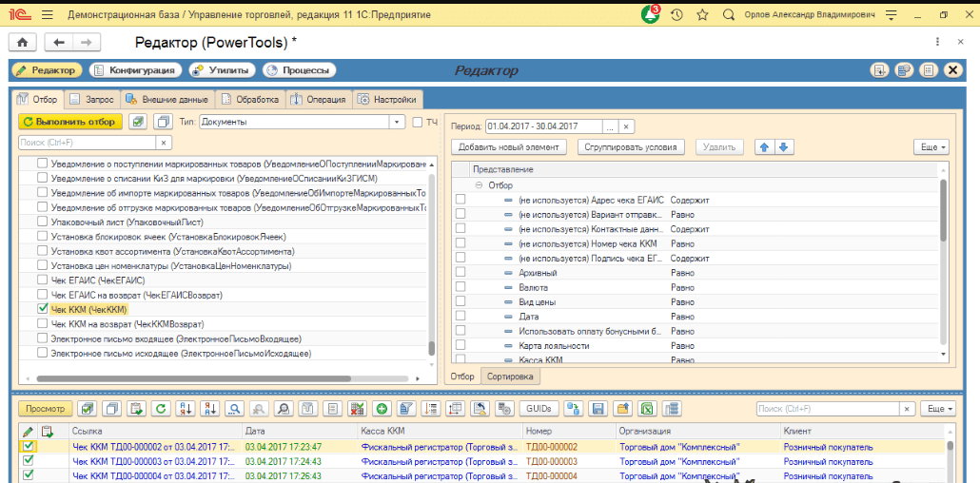This screenshot has width=980, height=483.
Task: Enable the ТЧ checkbox
Action: [x=418, y=122]
